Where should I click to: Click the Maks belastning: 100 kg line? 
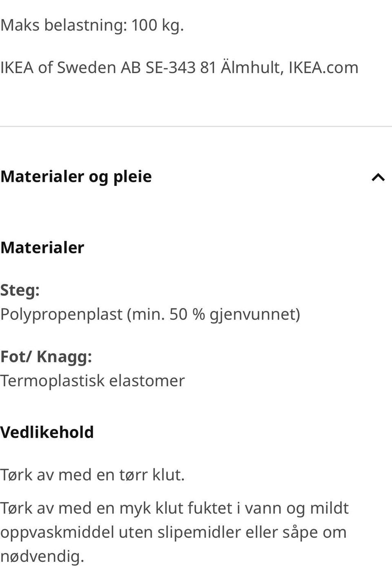pyautogui.click(x=92, y=25)
